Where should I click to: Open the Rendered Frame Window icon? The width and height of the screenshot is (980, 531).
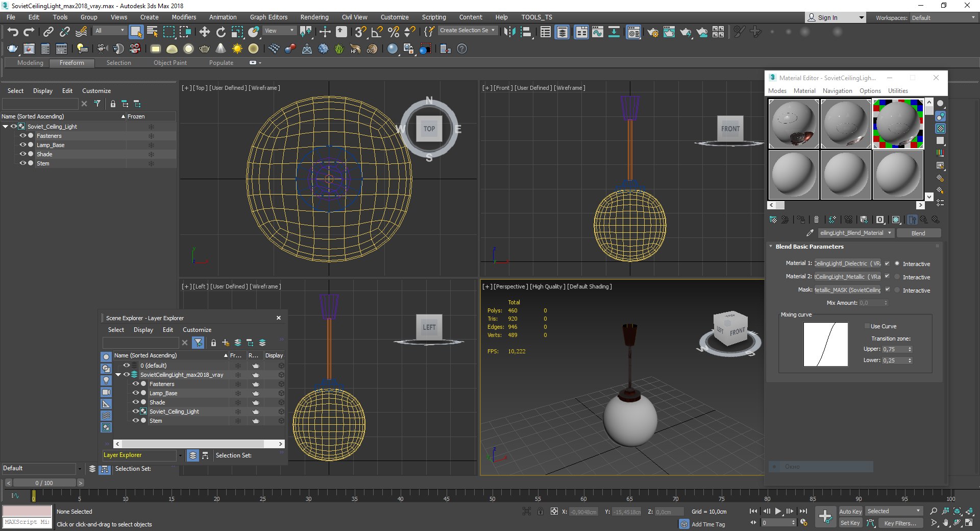point(669,32)
